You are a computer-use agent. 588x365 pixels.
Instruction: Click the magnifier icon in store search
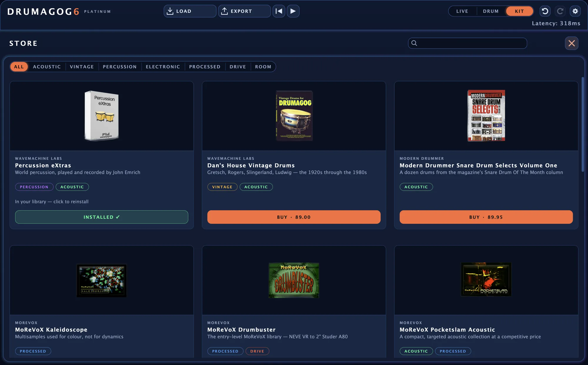(x=414, y=43)
